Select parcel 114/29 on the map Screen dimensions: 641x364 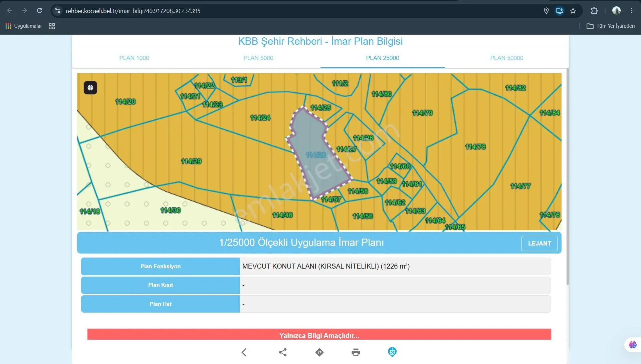[191, 161]
